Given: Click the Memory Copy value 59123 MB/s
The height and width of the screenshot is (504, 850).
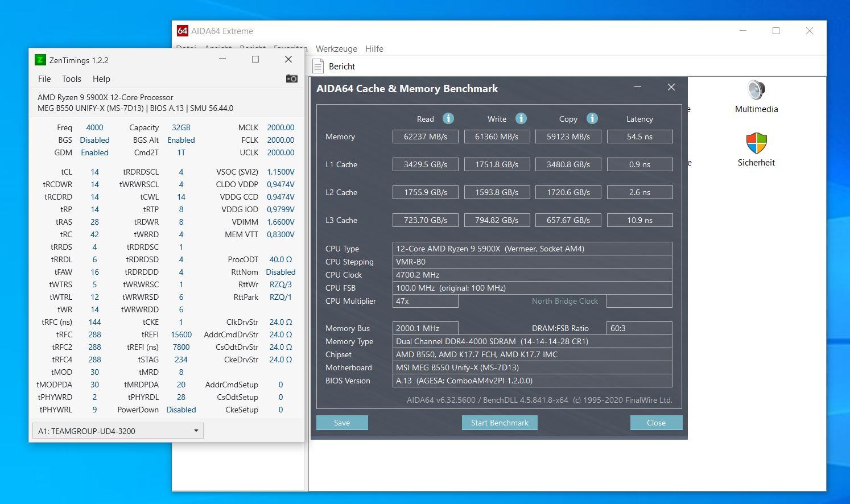Looking at the screenshot, I should click(x=568, y=137).
